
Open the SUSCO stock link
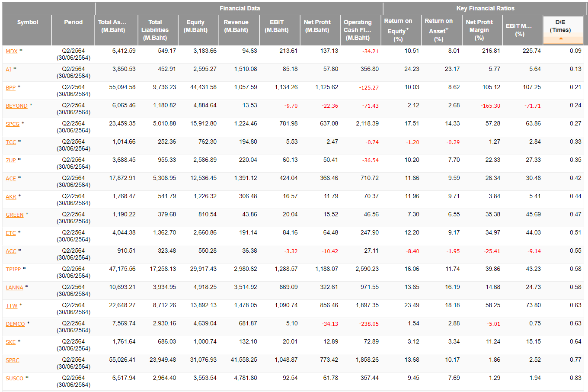14,379
